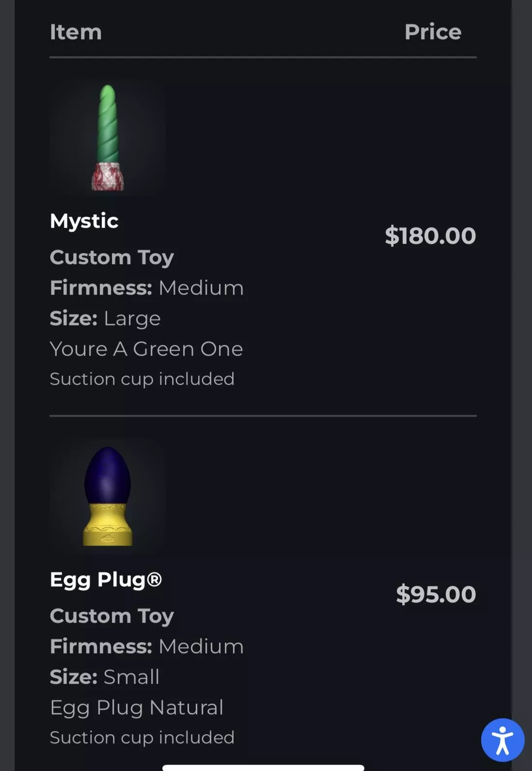Viewport: 532px width, 771px height.
Task: Open the Egg Plug® product title
Action: pyautogui.click(x=106, y=580)
